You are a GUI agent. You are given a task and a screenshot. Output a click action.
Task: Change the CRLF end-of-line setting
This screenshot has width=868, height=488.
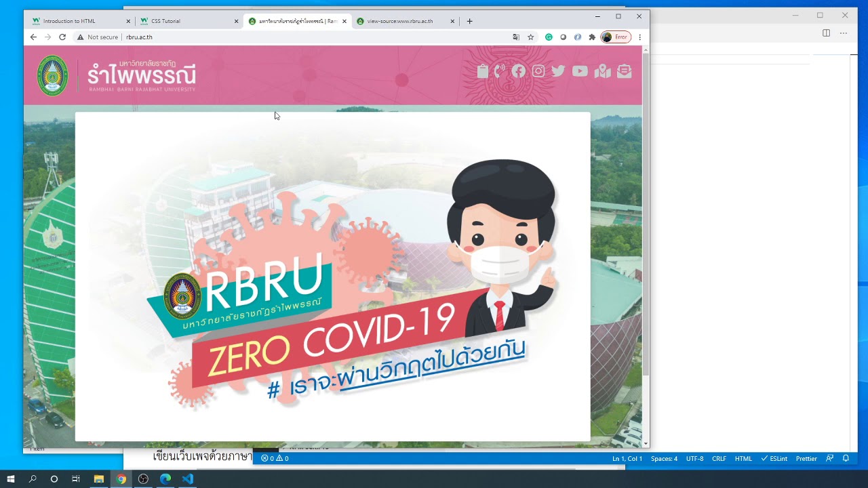click(719, 459)
